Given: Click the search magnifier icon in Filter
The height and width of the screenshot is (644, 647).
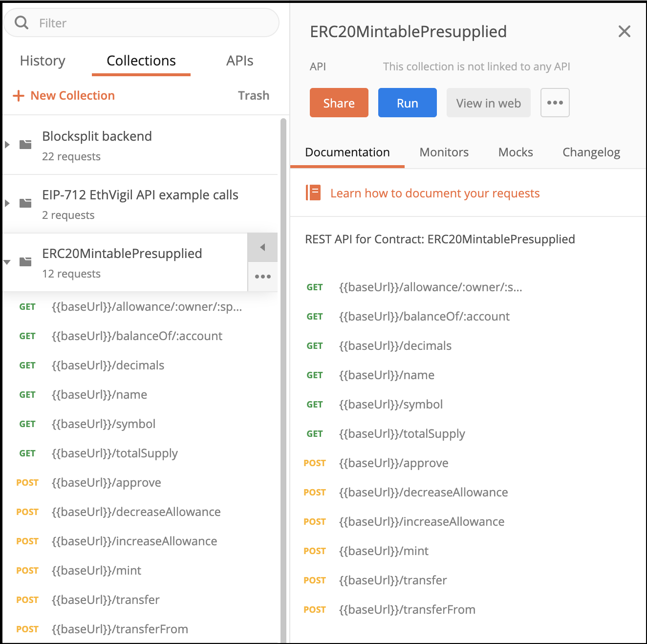Looking at the screenshot, I should 22,22.
